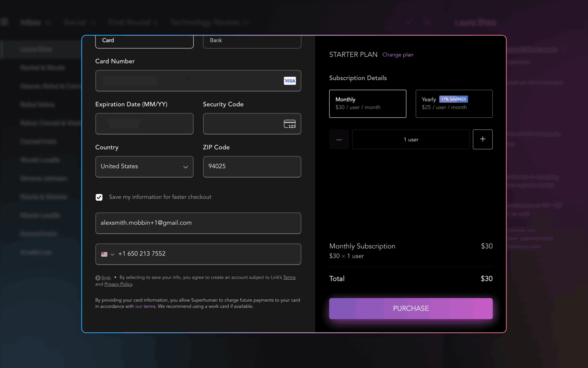Click the Visa card brand icon
Image resolution: width=588 pixels, height=368 pixels.
290,81
